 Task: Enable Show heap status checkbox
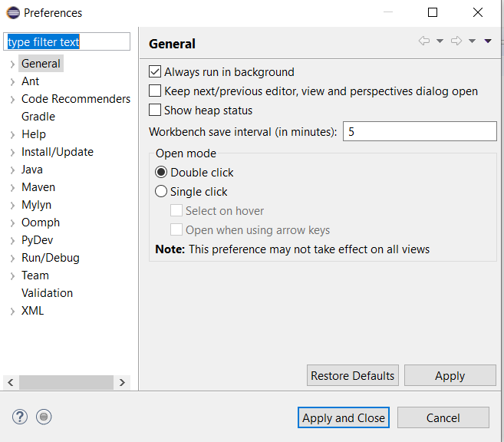coord(155,110)
